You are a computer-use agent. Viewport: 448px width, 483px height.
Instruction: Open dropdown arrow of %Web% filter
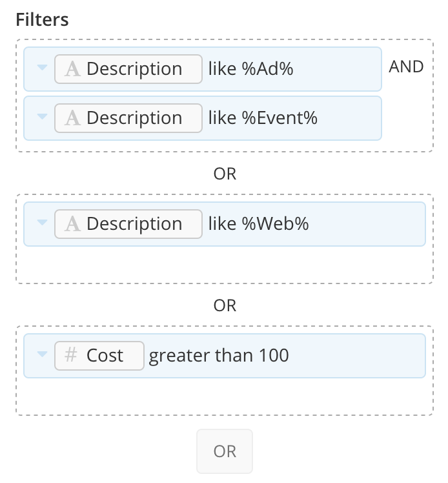(x=42, y=222)
